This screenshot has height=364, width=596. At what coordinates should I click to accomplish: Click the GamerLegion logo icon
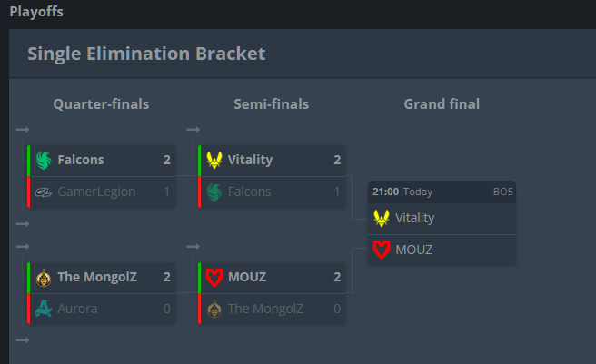click(x=44, y=192)
